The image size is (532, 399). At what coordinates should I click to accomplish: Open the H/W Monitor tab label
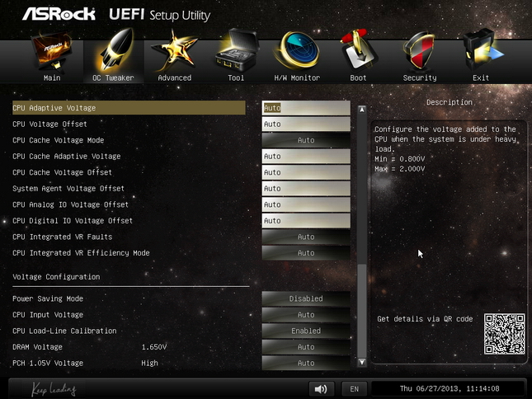pos(297,78)
